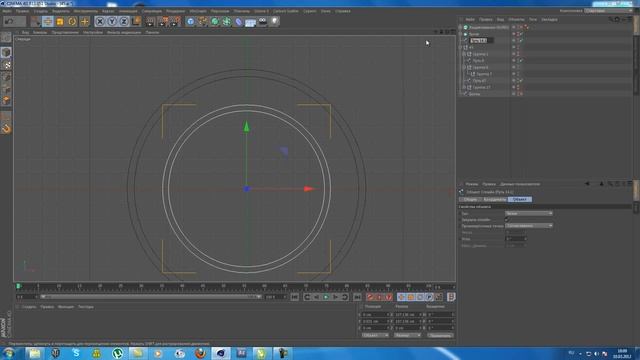This screenshot has width=640, height=360.
Task: Jump to the end of the animation
Action: point(357,297)
